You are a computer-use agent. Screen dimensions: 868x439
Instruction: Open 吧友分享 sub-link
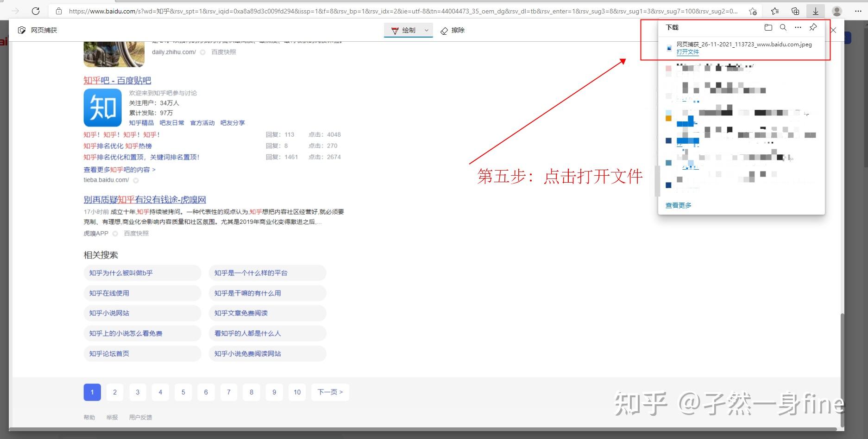[233, 123]
